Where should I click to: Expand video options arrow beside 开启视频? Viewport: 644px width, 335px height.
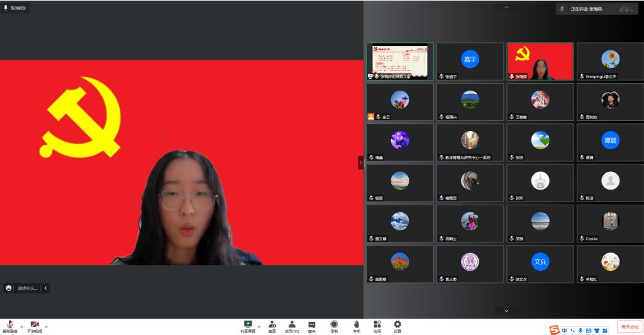click(x=46, y=327)
